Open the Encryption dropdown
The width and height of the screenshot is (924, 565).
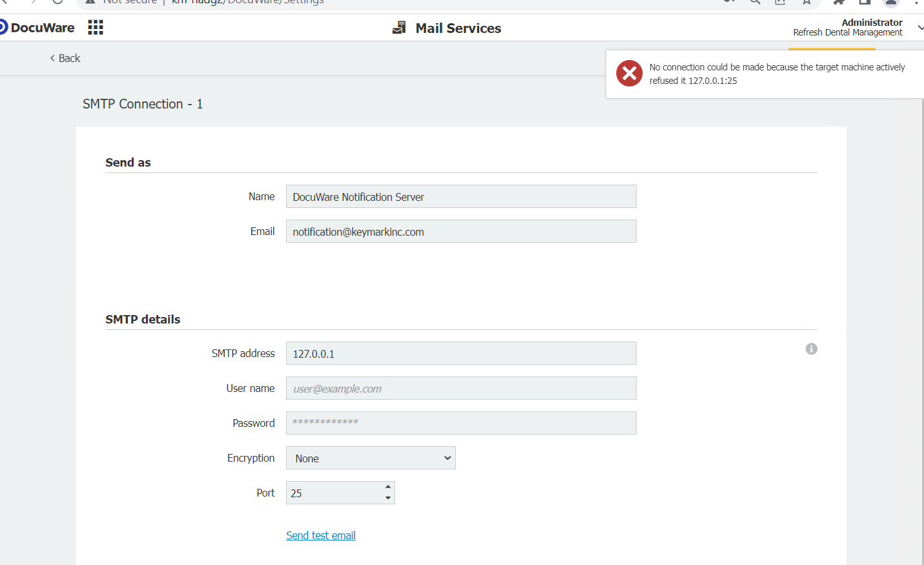[371, 458]
